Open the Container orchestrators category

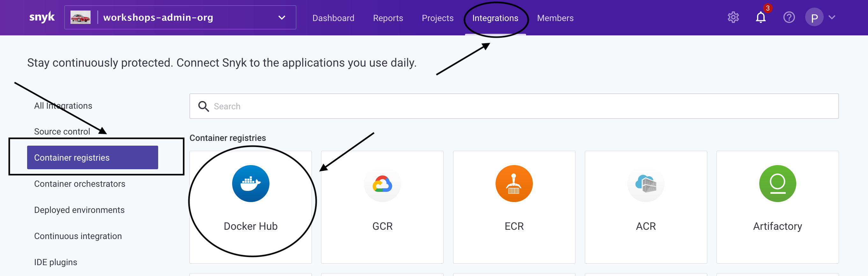coord(79,184)
